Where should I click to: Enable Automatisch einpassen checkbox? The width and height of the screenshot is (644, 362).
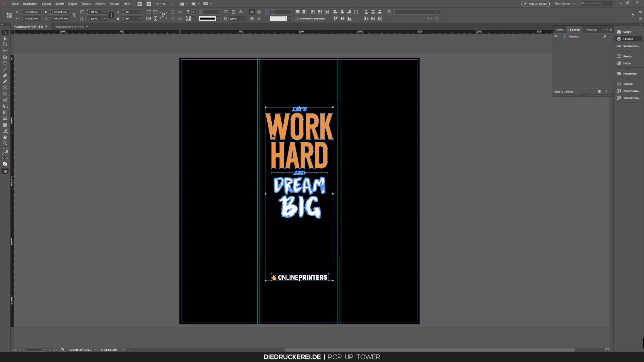(x=296, y=19)
